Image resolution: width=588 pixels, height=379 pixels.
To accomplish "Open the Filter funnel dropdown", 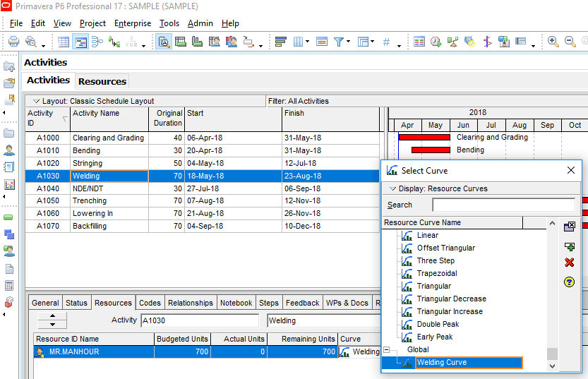I will tap(348, 41).
